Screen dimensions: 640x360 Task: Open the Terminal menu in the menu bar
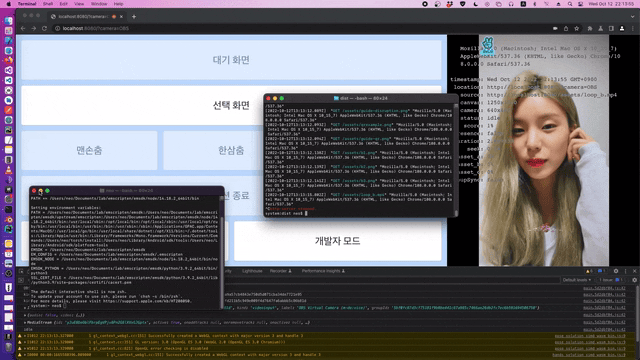[27, 4]
